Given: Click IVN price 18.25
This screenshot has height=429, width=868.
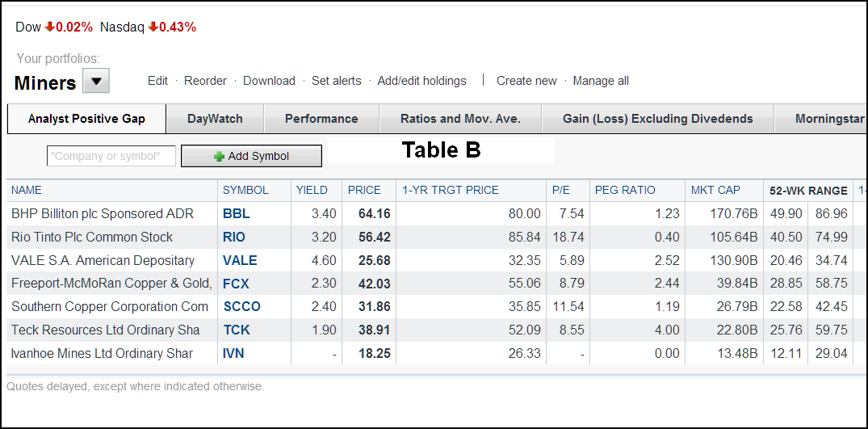Looking at the screenshot, I should [x=374, y=354].
